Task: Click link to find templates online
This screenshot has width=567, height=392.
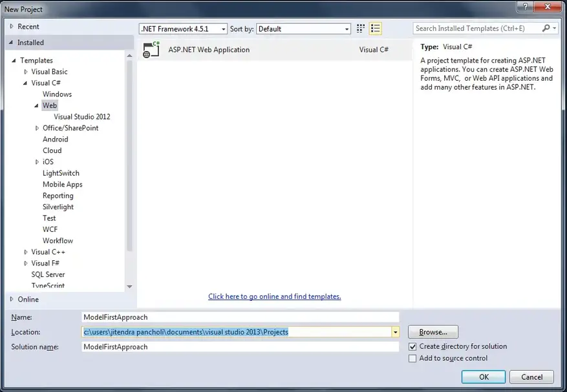Action: point(275,296)
